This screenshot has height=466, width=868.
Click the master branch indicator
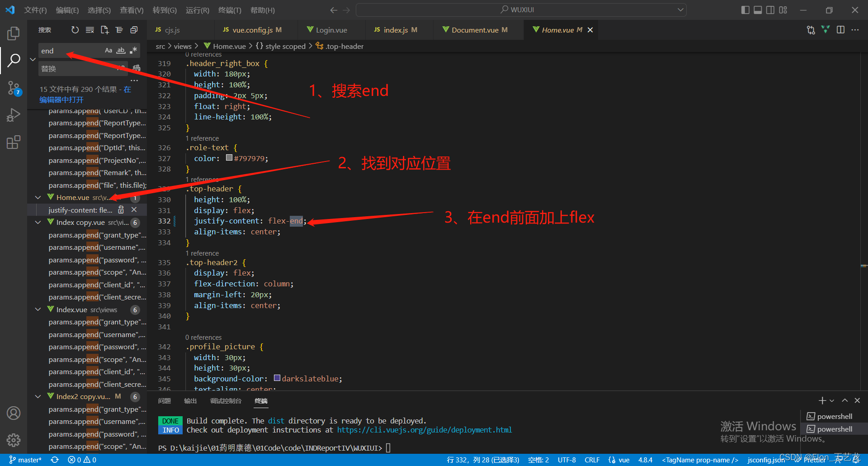point(25,459)
